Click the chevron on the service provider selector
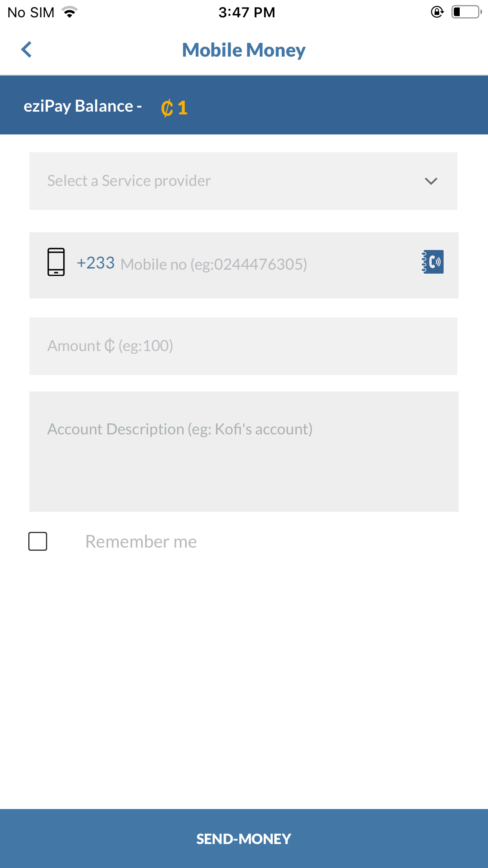488x868 pixels. [x=431, y=181]
